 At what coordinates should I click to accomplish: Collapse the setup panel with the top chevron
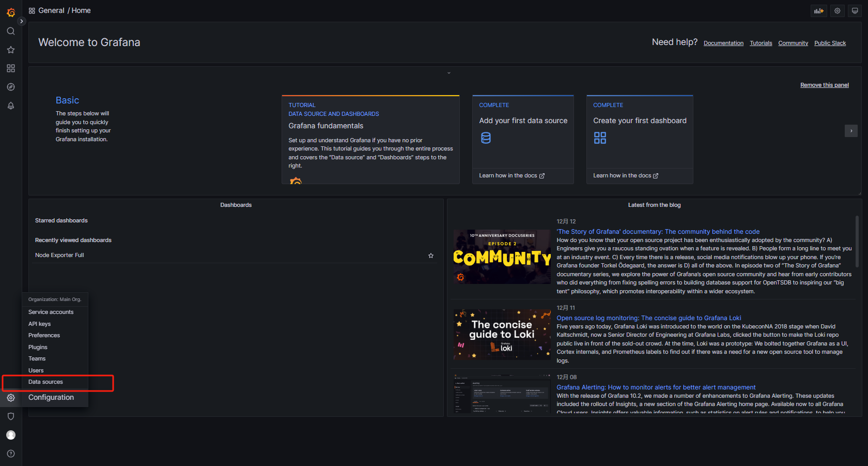point(449,73)
